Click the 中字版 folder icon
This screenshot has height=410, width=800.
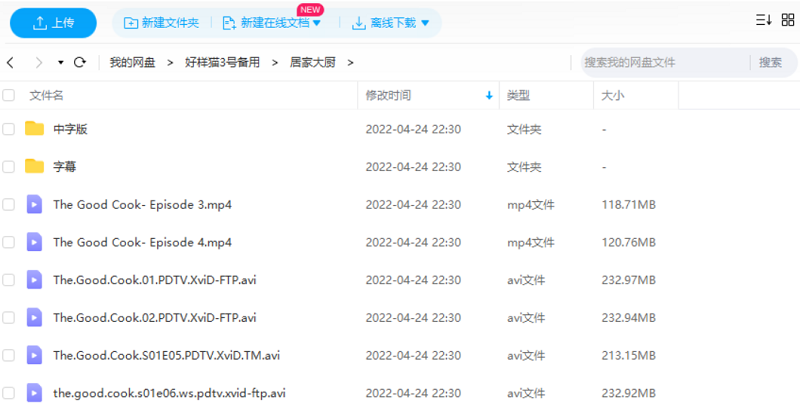pyautogui.click(x=35, y=129)
